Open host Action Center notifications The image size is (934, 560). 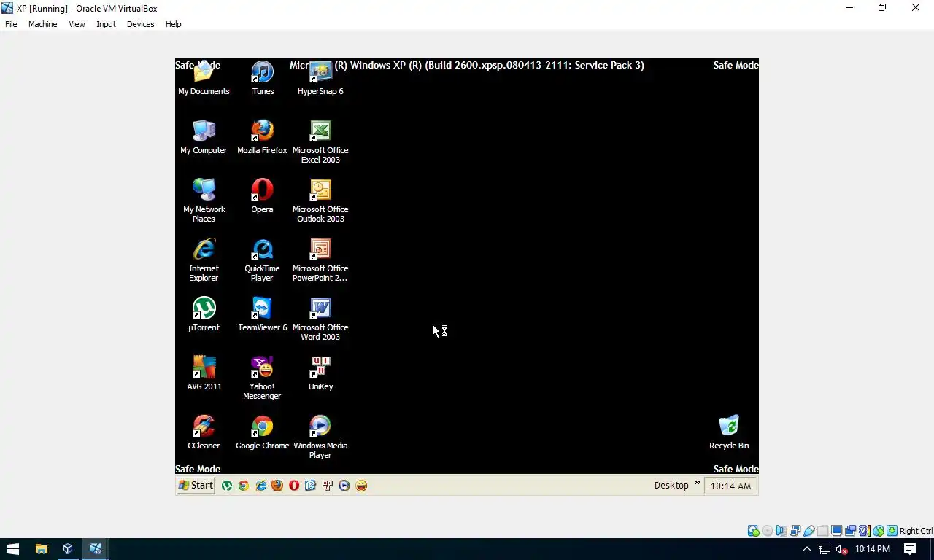pyautogui.click(x=910, y=549)
